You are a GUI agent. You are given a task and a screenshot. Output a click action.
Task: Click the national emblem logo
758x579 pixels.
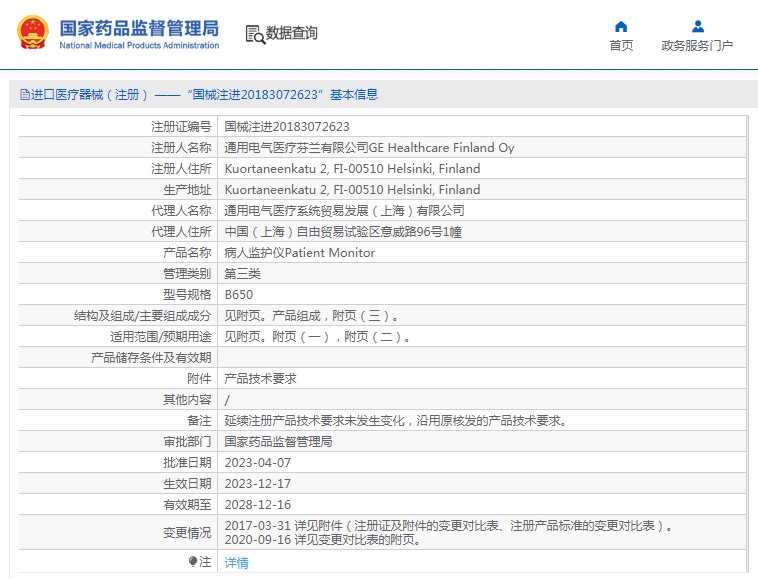point(33,32)
